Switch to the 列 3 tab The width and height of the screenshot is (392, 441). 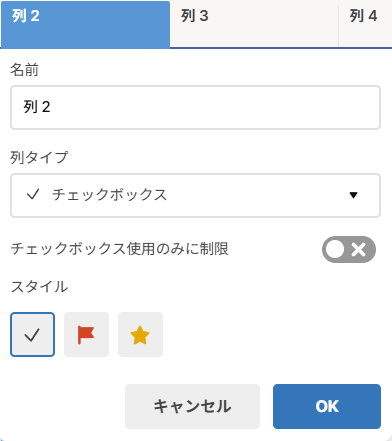(x=254, y=24)
